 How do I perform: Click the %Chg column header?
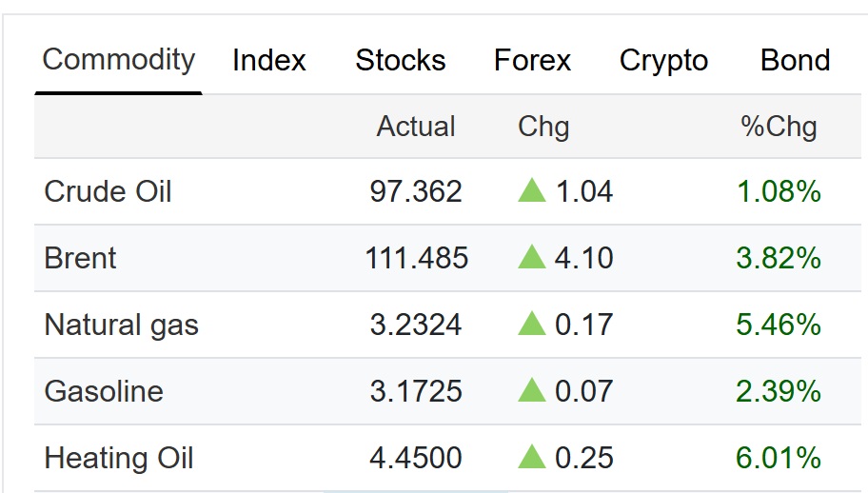pos(779,127)
